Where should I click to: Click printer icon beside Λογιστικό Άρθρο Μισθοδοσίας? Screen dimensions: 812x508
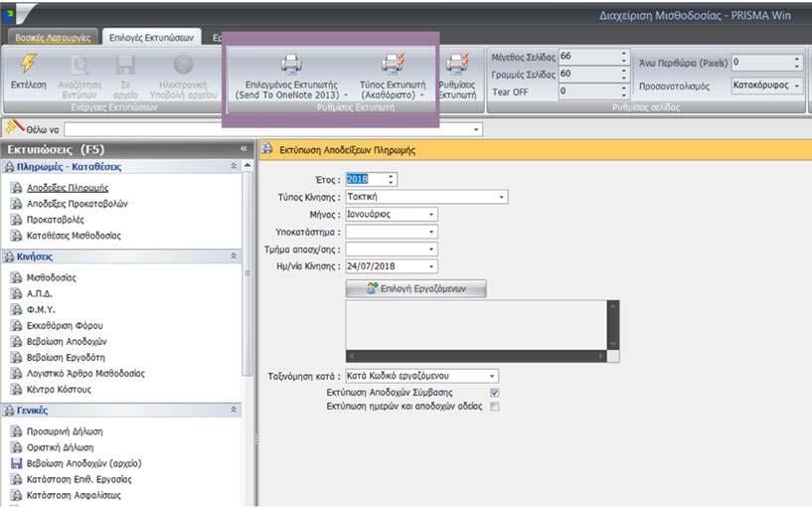tap(17, 374)
